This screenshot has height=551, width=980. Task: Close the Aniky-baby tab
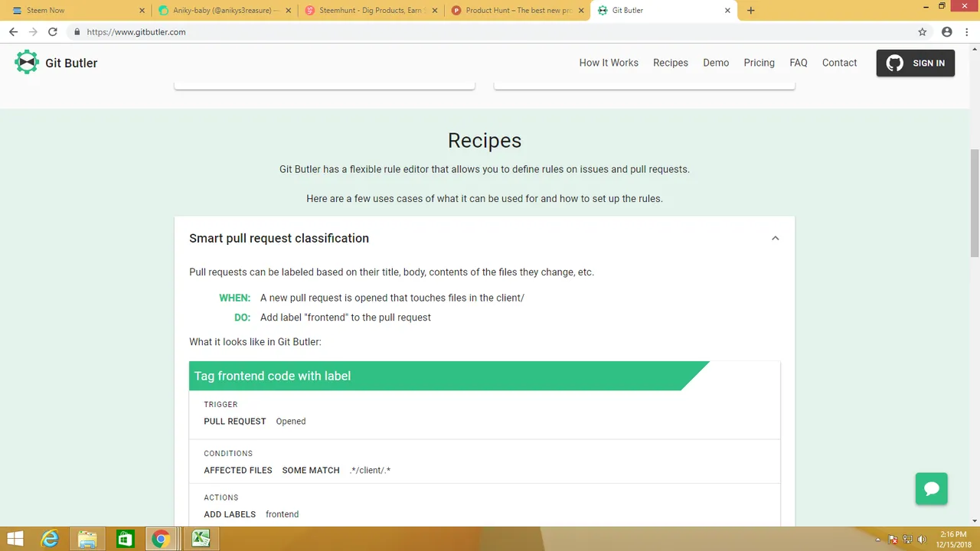(x=289, y=11)
